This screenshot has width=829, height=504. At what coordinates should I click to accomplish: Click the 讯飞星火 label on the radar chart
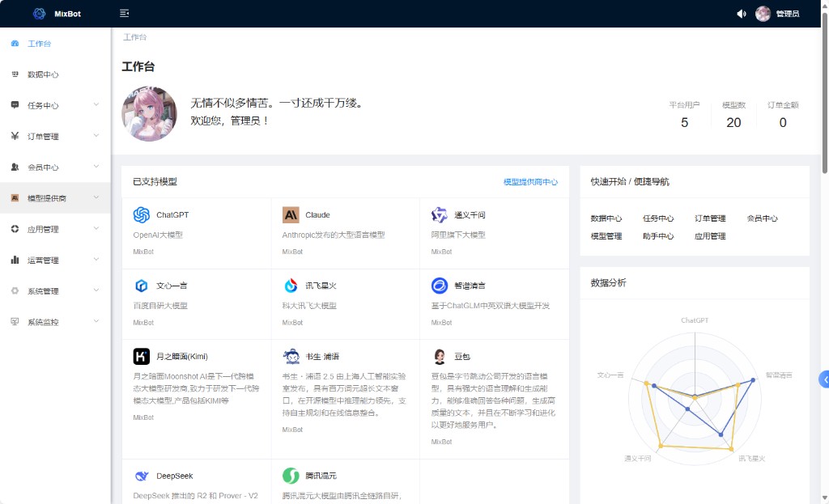click(x=752, y=459)
